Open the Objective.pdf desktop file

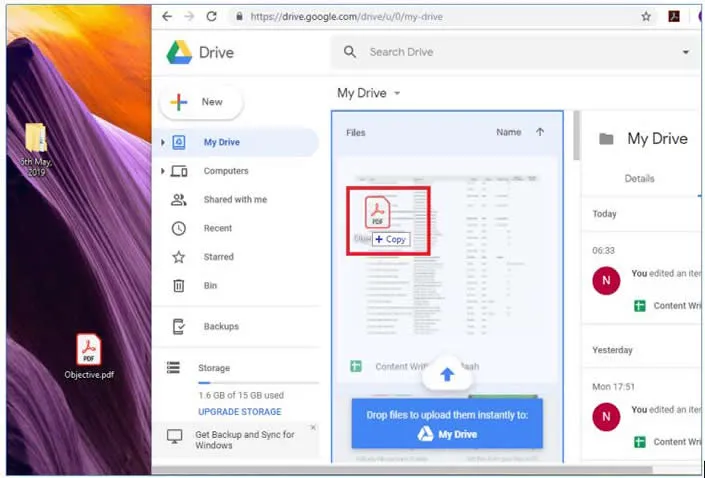click(89, 352)
